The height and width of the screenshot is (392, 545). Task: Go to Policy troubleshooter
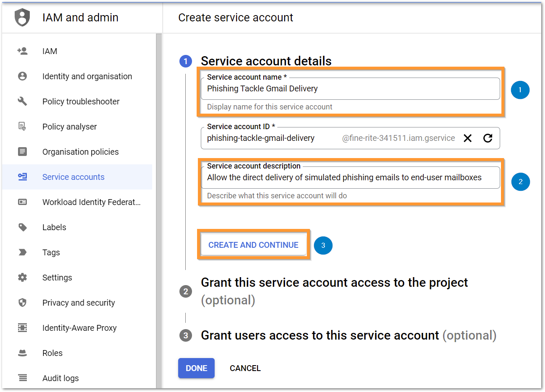tap(77, 101)
